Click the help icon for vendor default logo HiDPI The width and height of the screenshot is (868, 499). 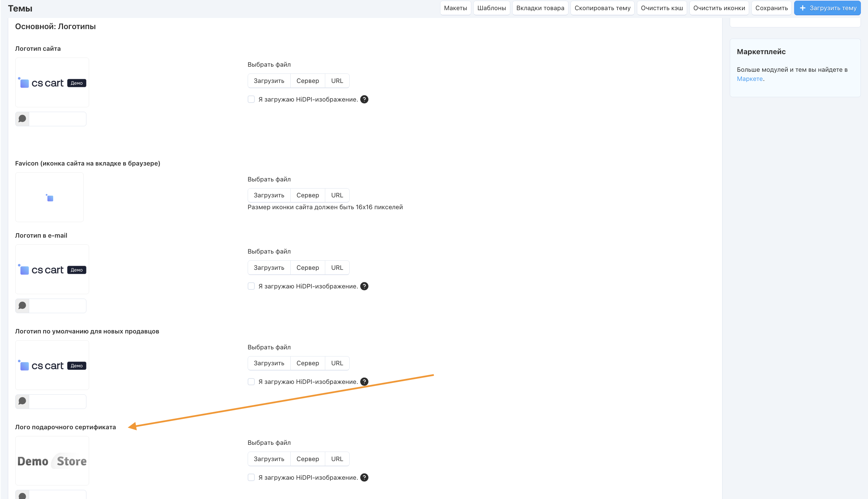point(364,382)
